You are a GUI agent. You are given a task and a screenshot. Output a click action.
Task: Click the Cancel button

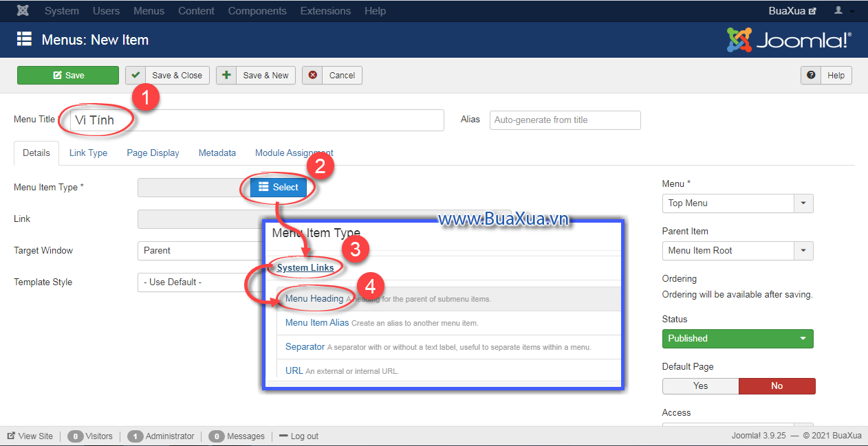(332, 76)
